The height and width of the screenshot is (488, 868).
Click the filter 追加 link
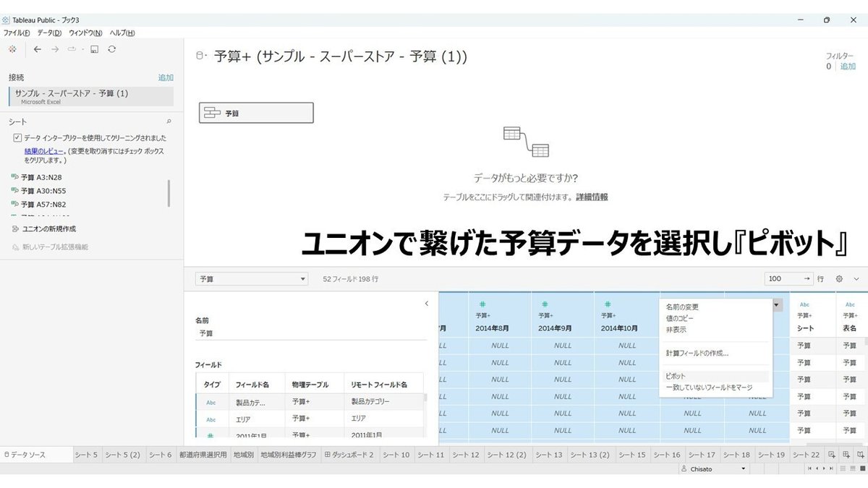848,67
